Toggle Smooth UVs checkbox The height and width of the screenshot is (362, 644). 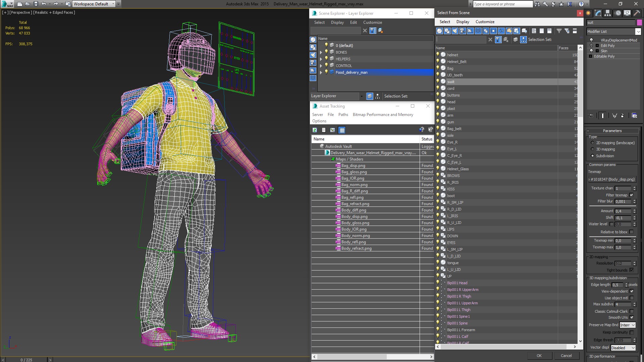(632, 317)
